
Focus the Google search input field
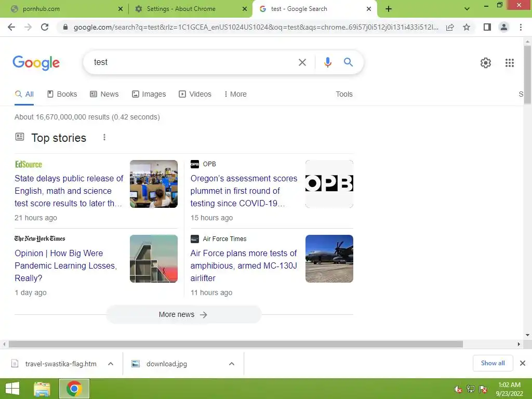pos(193,62)
